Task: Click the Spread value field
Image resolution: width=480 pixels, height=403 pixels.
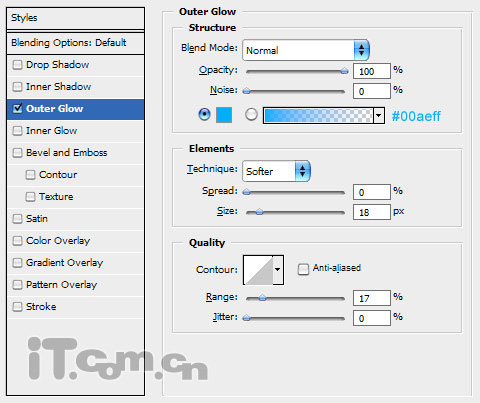Action: 372,192
